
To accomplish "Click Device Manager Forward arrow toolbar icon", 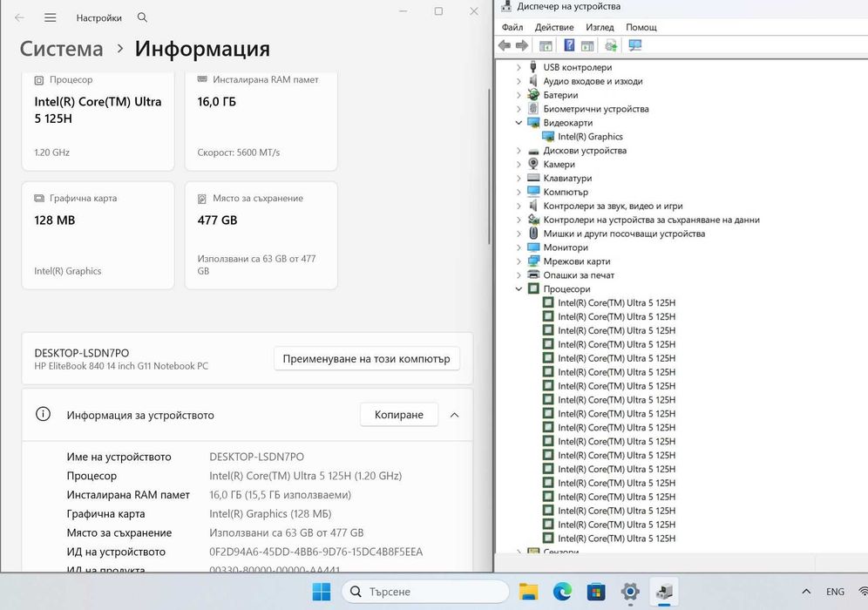I will coord(521,46).
